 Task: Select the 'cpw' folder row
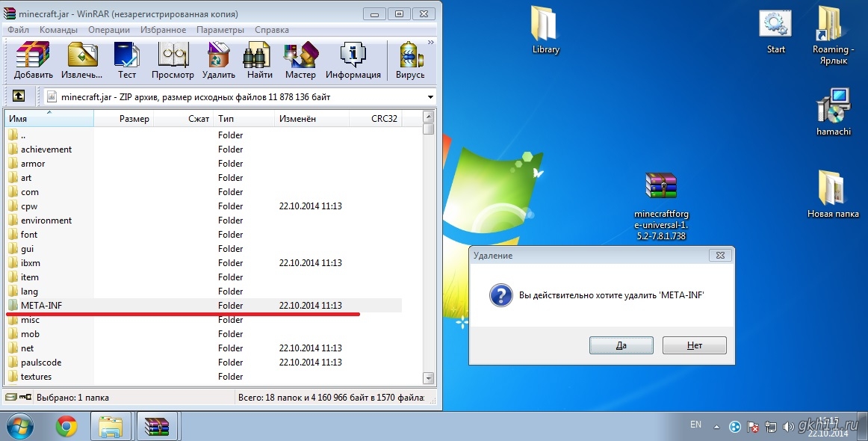click(x=204, y=206)
